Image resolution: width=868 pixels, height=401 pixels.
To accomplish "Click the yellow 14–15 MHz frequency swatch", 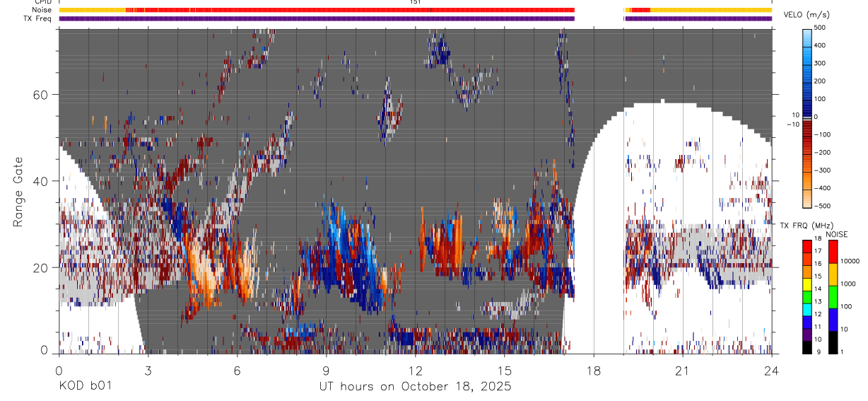I will point(807,284).
